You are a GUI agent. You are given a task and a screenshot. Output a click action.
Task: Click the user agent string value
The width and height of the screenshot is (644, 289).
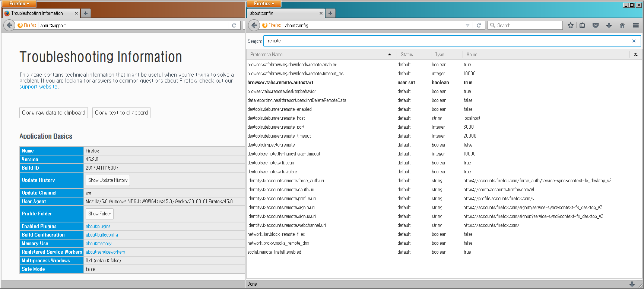tap(159, 202)
